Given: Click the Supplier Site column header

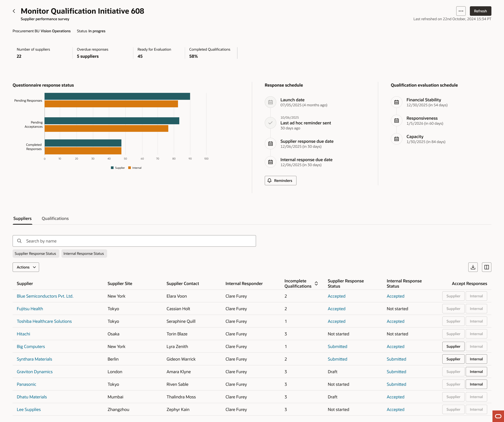Looking at the screenshot, I should 120,284.
